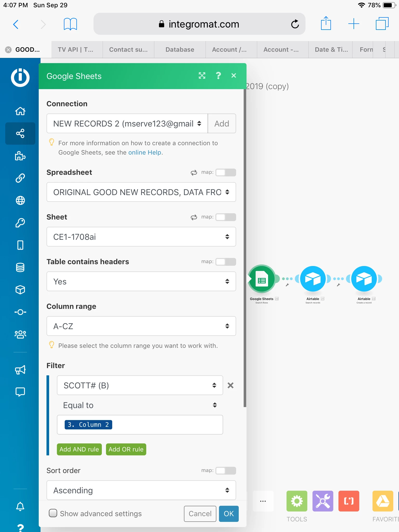Toggle map switch for Sort order
This screenshot has width=399, height=532.
225,471
